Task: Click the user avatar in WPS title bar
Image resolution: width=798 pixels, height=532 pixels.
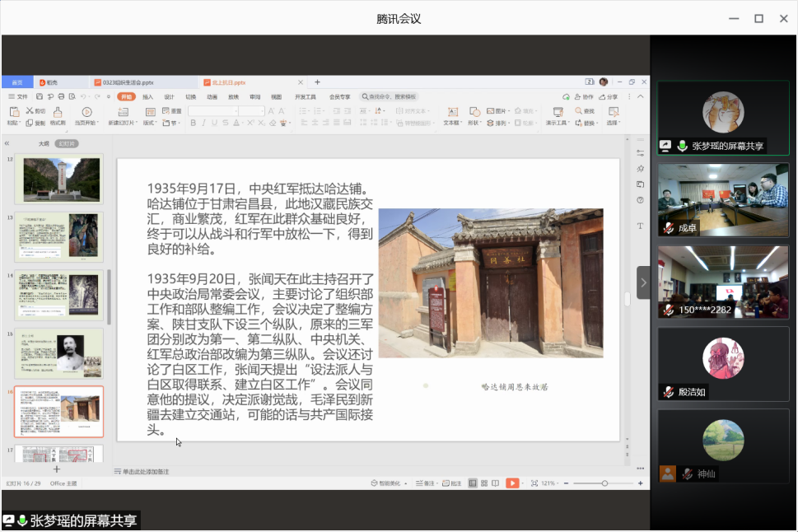Action: pyautogui.click(x=604, y=82)
